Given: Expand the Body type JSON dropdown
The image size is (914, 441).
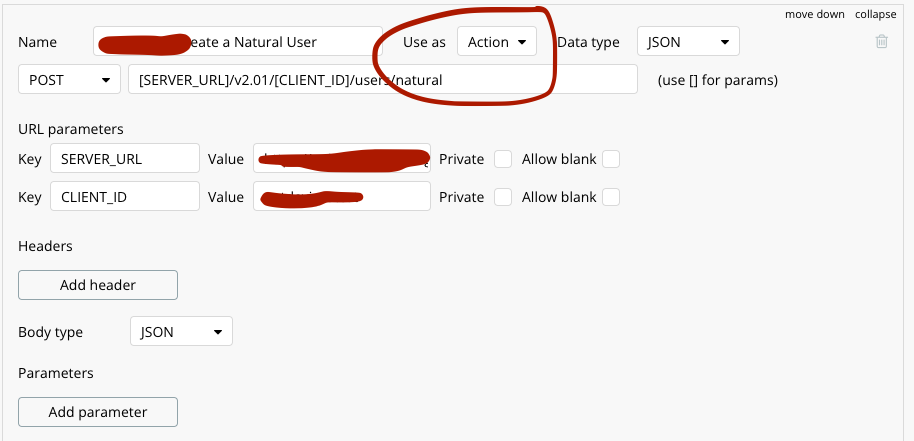Looking at the screenshot, I should pyautogui.click(x=181, y=331).
